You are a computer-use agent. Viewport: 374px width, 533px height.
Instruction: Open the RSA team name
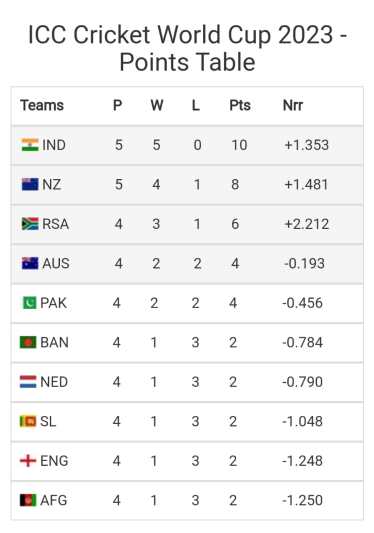coord(55,224)
